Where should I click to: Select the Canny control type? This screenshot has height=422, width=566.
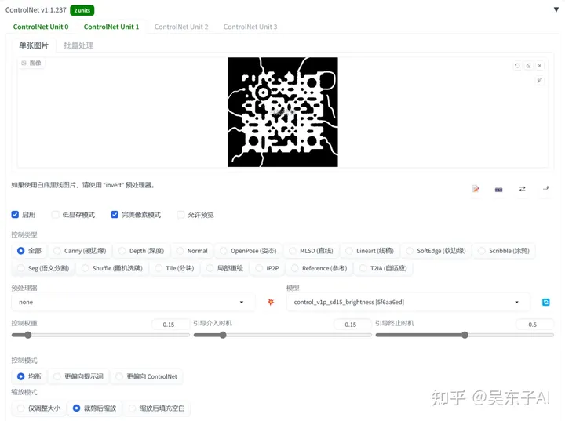(80, 251)
